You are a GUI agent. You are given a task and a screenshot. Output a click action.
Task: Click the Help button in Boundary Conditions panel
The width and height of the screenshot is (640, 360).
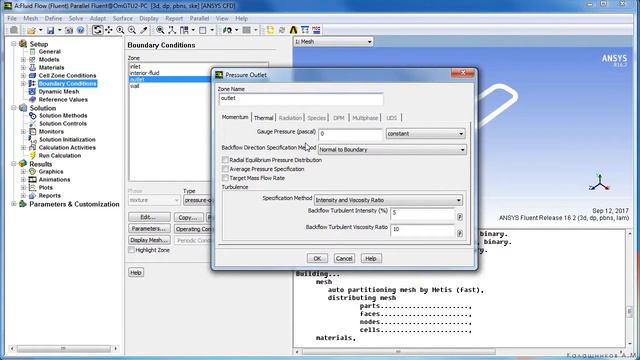pos(136,272)
